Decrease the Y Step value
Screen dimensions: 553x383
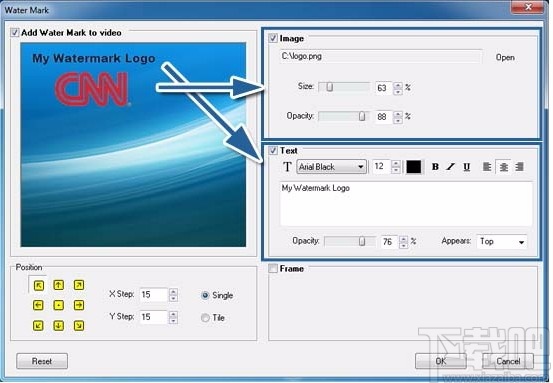[173, 321]
